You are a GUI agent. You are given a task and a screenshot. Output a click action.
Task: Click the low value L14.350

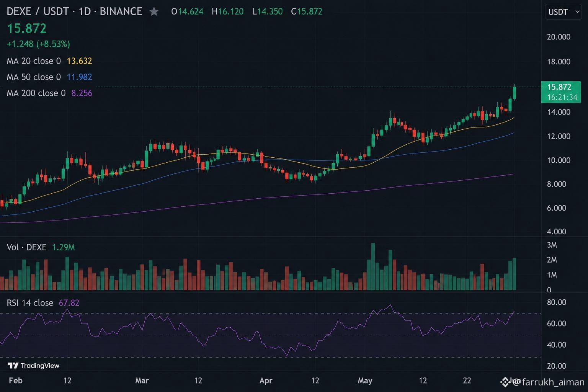tap(267, 11)
